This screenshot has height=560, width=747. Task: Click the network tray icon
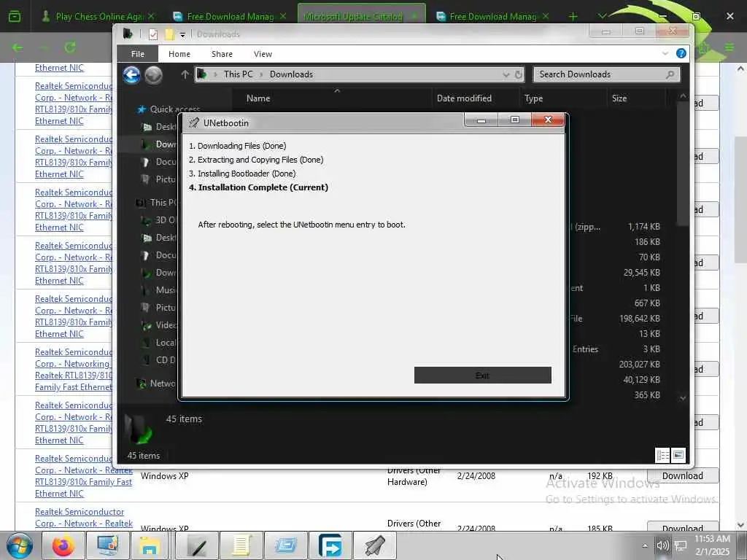point(681,545)
